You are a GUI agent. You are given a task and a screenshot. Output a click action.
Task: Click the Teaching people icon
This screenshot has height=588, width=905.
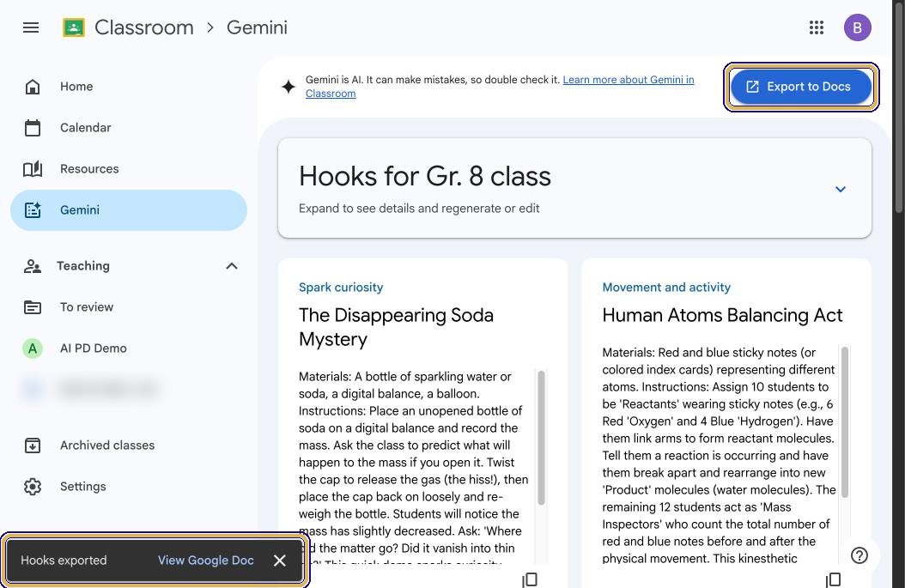33,266
